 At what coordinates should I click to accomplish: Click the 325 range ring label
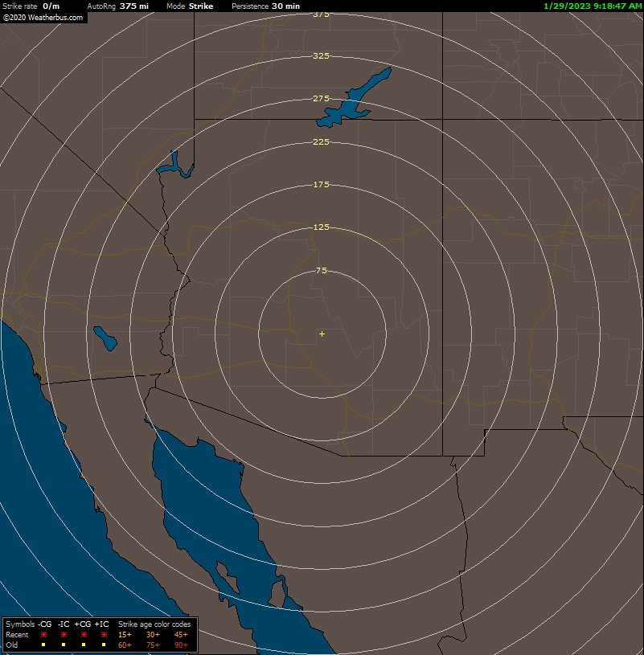click(x=321, y=55)
